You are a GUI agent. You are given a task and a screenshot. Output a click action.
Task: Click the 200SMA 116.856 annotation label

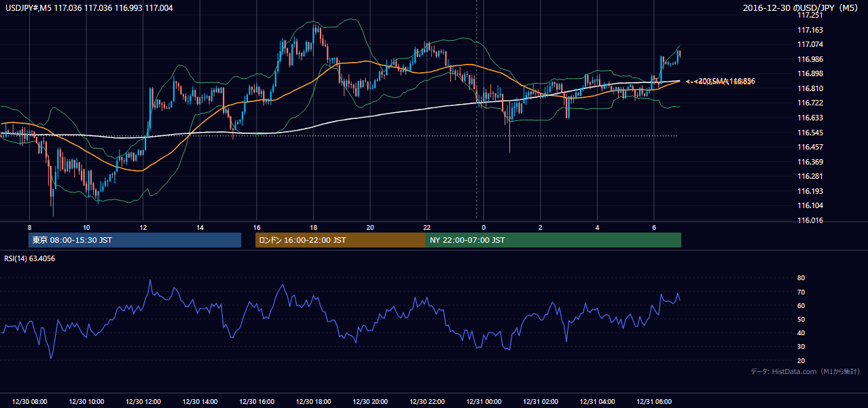coord(720,82)
